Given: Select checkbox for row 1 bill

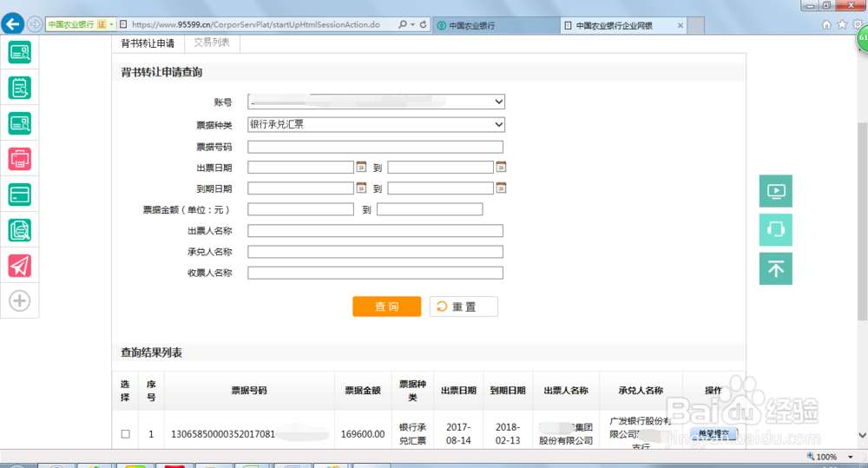Looking at the screenshot, I should (126, 434).
